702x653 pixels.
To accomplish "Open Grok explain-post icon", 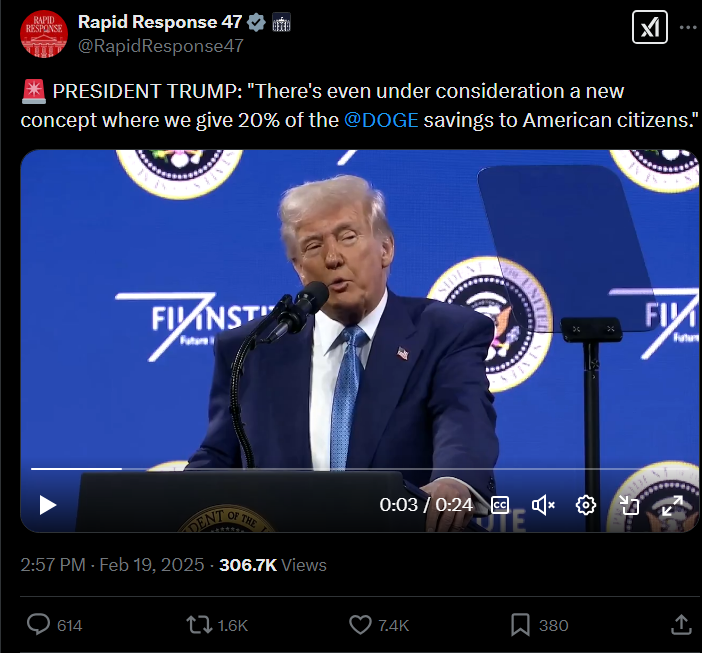I will pos(650,27).
